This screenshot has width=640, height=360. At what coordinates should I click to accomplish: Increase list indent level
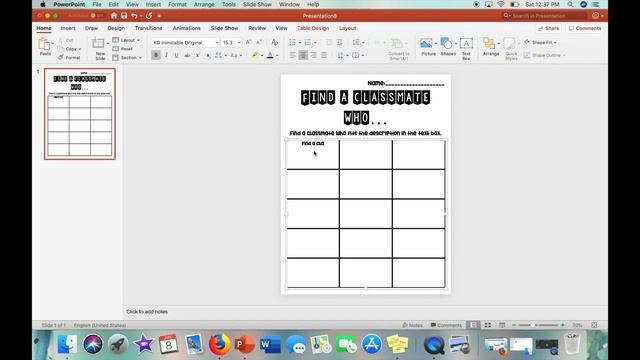pos(340,42)
